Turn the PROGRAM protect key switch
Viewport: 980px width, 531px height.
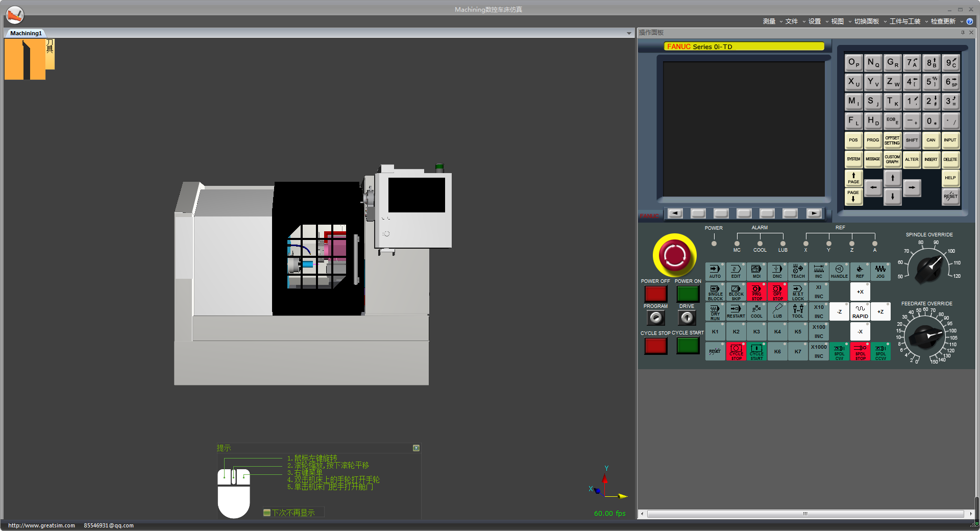point(656,318)
